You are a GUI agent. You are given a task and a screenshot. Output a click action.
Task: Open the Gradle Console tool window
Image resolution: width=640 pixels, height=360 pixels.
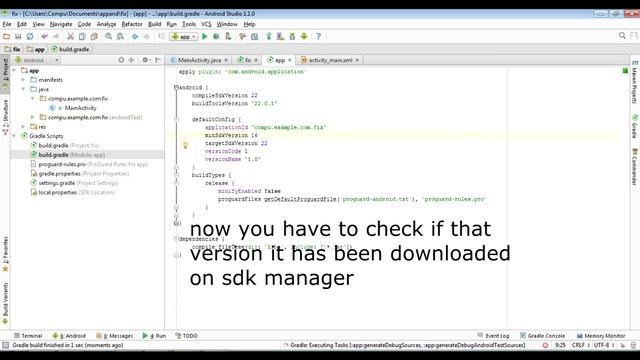542,336
